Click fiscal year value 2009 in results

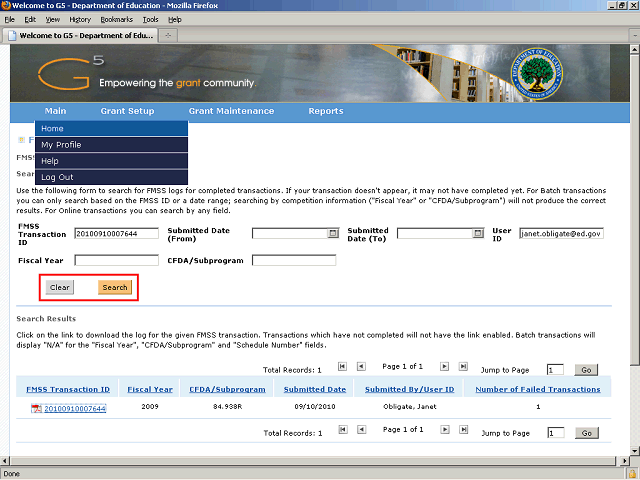click(x=150, y=407)
